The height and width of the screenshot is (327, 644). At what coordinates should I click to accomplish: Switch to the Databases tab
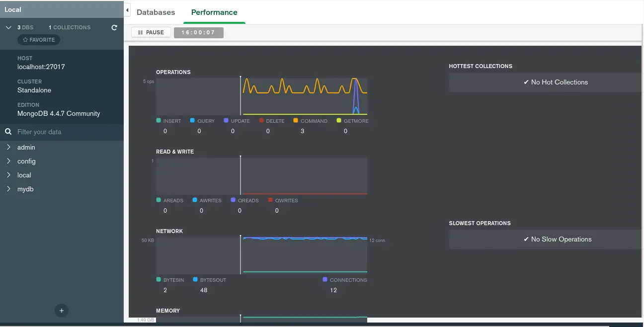(156, 12)
